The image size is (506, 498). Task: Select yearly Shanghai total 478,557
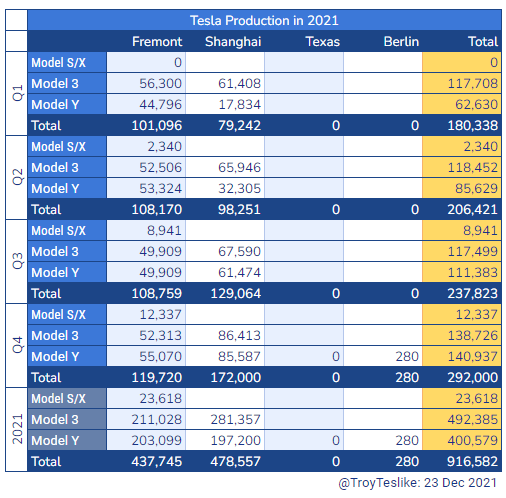click(225, 461)
